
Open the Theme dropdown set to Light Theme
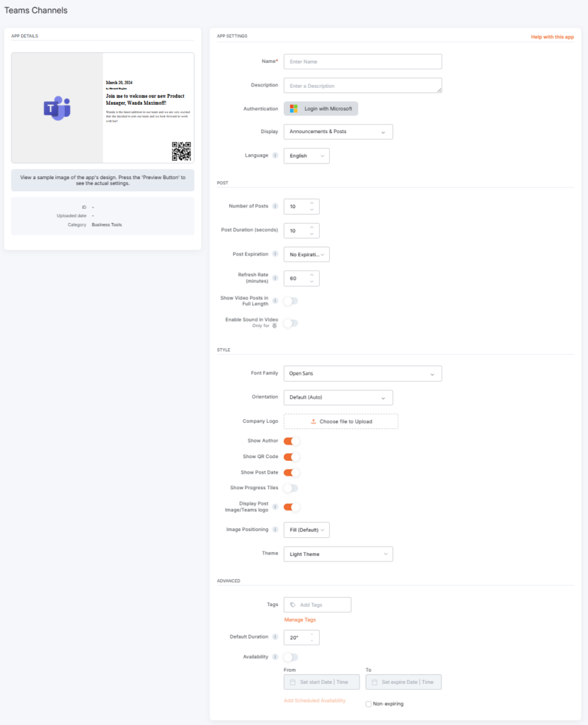pos(338,554)
